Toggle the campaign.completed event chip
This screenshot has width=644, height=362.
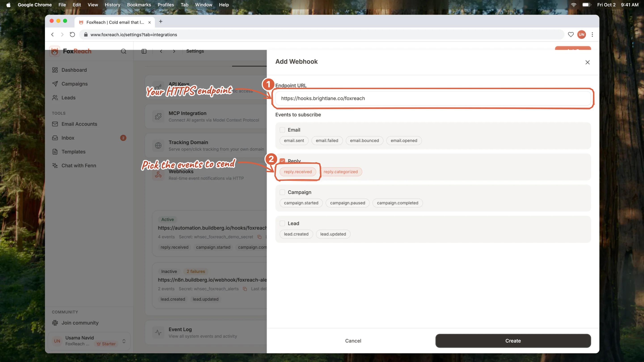pos(398,203)
